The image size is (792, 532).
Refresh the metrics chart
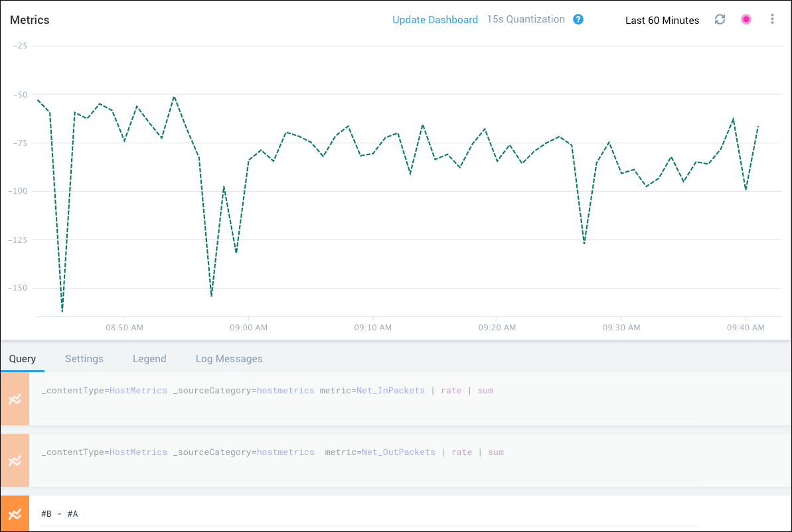pyautogui.click(x=720, y=20)
